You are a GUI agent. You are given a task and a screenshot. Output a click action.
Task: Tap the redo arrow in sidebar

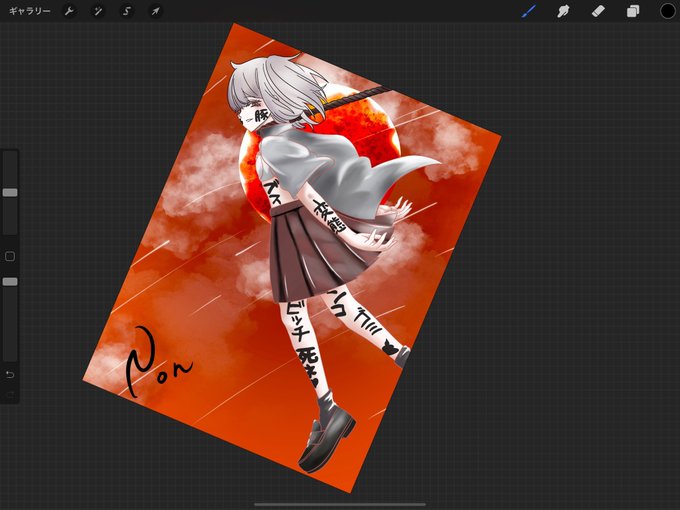[10, 394]
